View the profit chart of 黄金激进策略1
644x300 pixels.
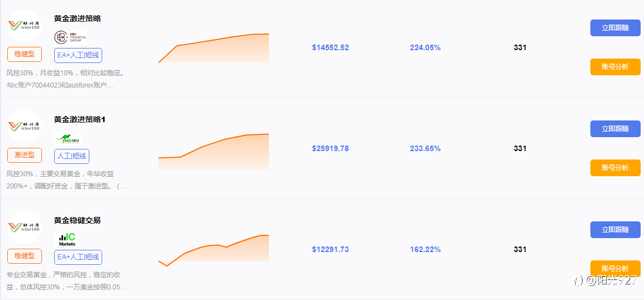tap(213, 152)
